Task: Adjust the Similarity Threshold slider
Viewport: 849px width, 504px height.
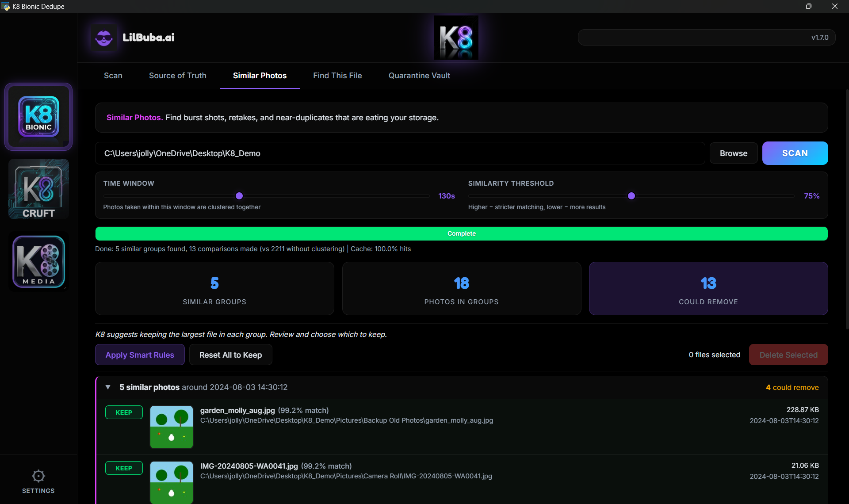Action: (x=631, y=195)
